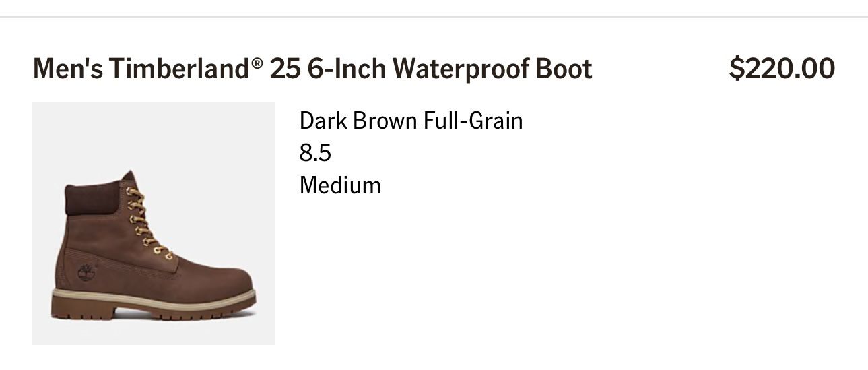The width and height of the screenshot is (868, 370).
Task: Open the boot product thumbnail
Action: 154,224
